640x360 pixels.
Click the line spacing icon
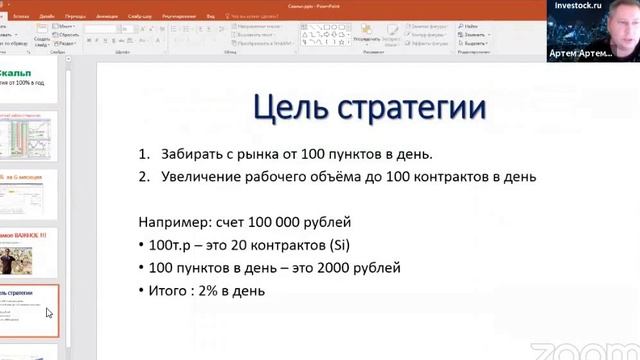[x=221, y=29]
